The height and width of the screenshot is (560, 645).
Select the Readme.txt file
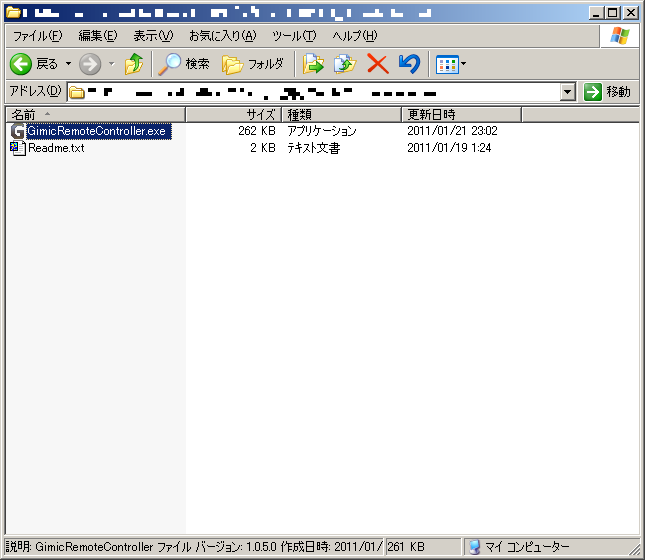[x=56, y=148]
